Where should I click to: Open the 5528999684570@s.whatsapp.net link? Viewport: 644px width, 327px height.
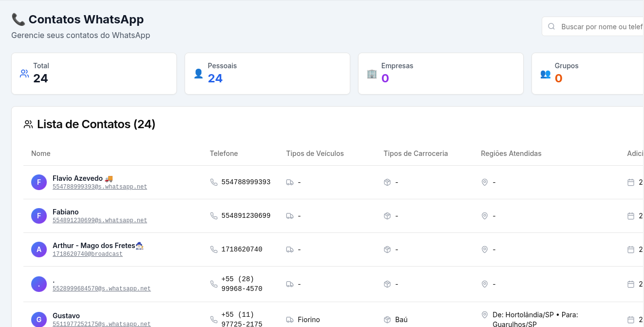102,289
